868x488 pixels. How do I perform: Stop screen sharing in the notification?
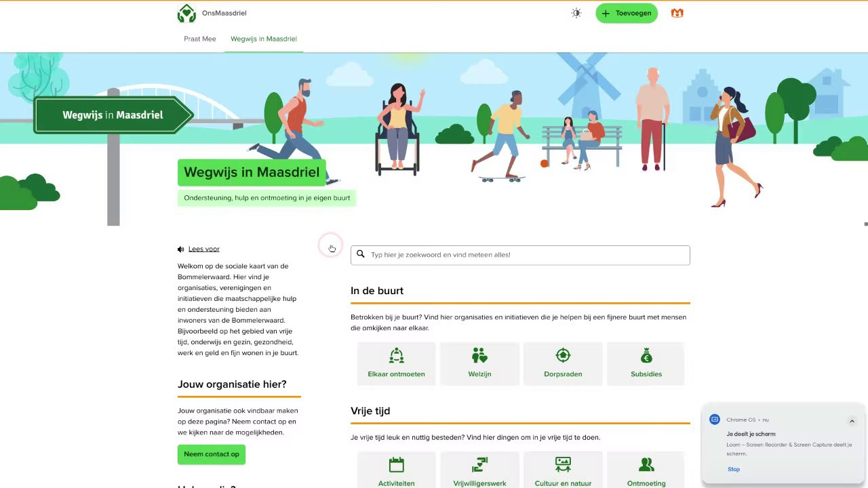[x=734, y=469]
